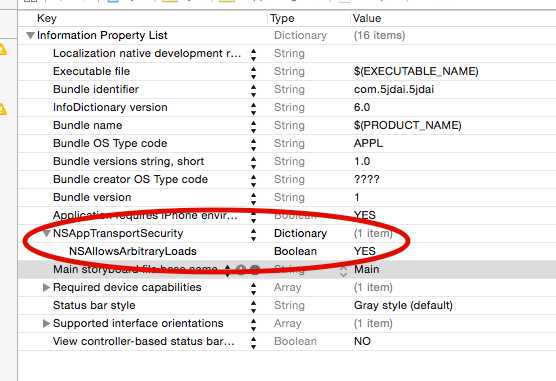This screenshot has width=556, height=381.
Task: Sort by the Type column header
Action: (x=282, y=18)
